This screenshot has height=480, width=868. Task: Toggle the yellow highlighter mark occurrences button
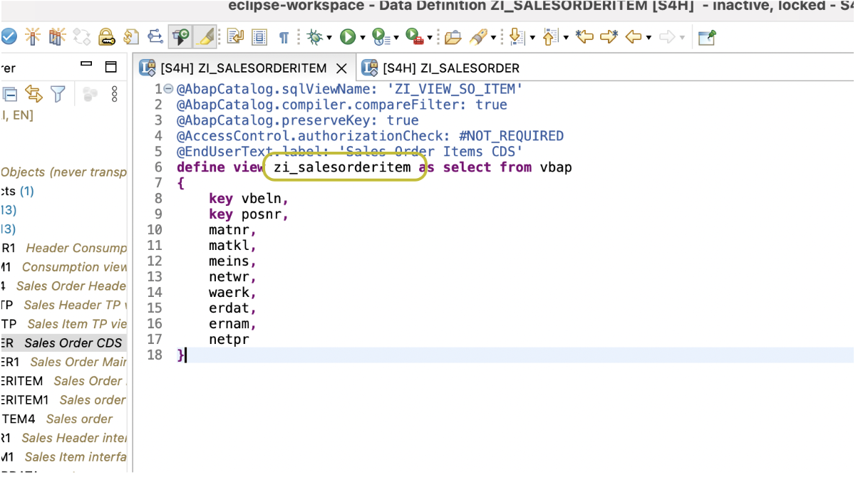(x=205, y=36)
